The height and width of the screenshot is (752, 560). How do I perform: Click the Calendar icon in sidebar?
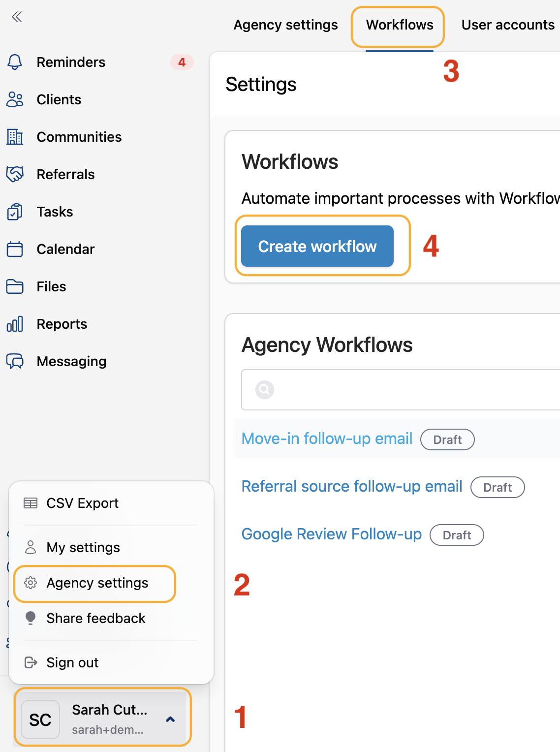(15, 249)
